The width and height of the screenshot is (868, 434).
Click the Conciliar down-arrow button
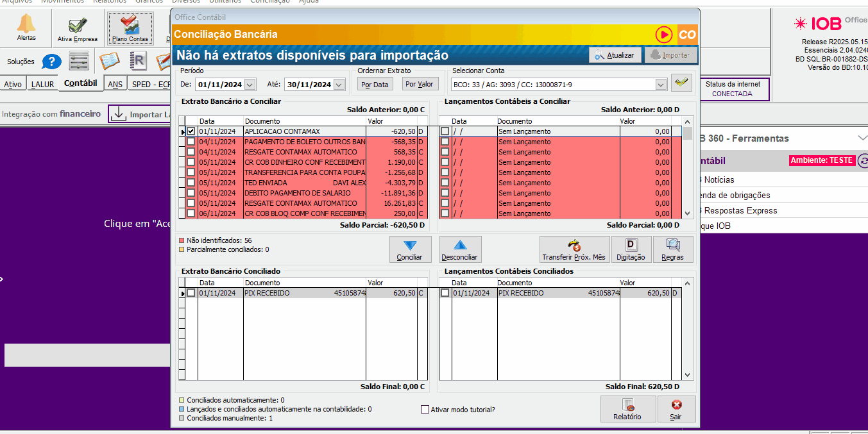[x=410, y=249]
